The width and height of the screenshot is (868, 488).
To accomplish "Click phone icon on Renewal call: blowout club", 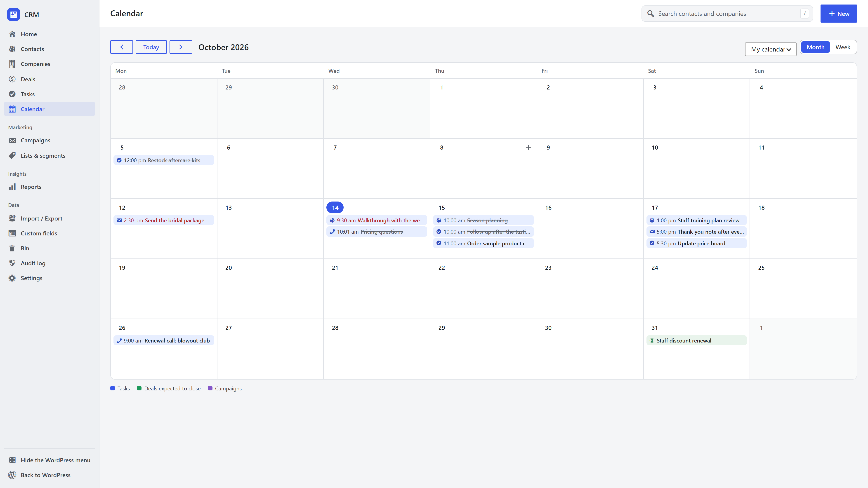I will 119,340.
